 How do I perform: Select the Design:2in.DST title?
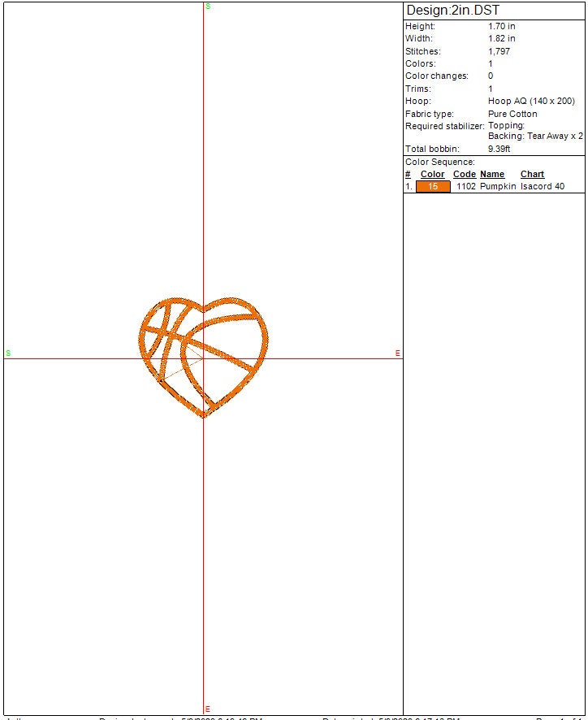452,11
